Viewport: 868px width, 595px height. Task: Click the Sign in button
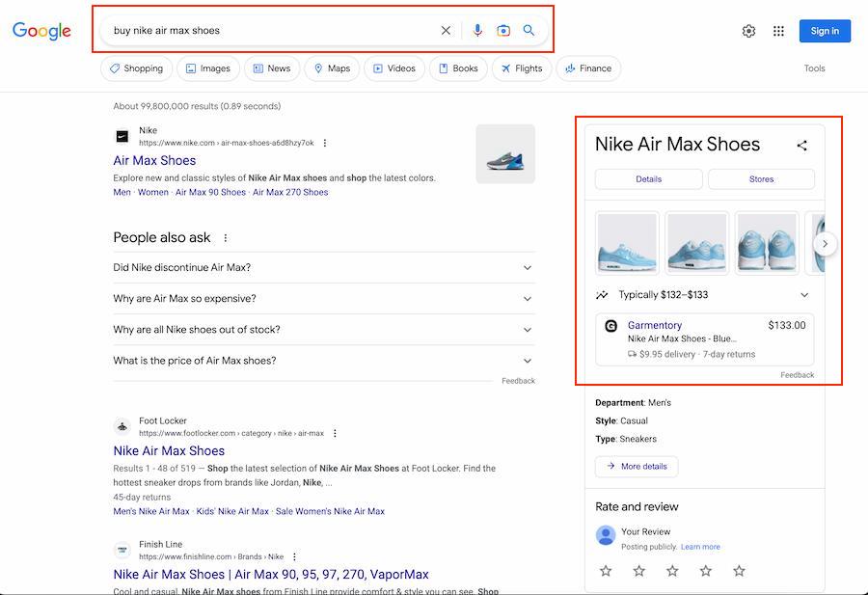coord(825,31)
